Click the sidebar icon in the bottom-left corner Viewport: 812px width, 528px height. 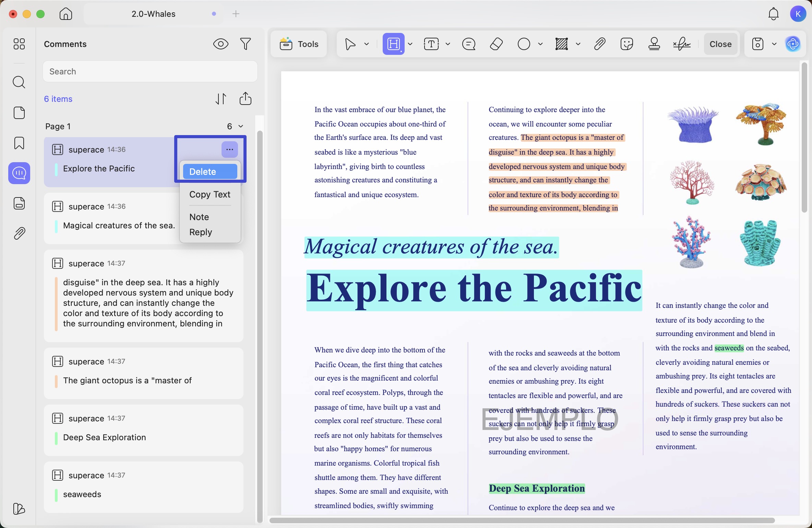point(19,509)
